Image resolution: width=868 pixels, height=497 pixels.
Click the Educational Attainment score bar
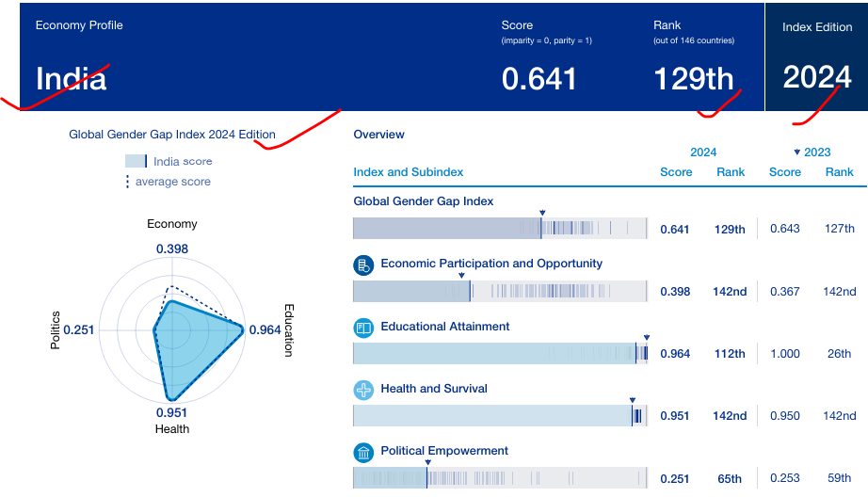pos(500,353)
